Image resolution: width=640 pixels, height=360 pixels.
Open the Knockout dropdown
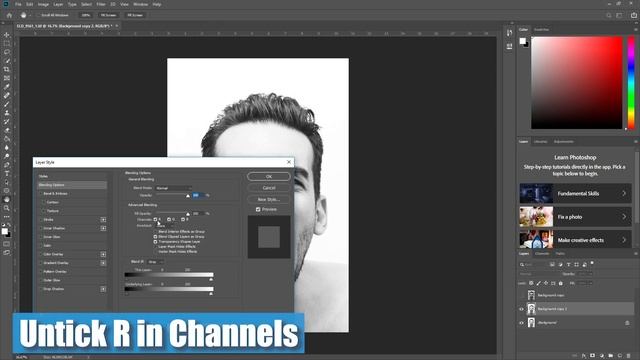(x=166, y=225)
